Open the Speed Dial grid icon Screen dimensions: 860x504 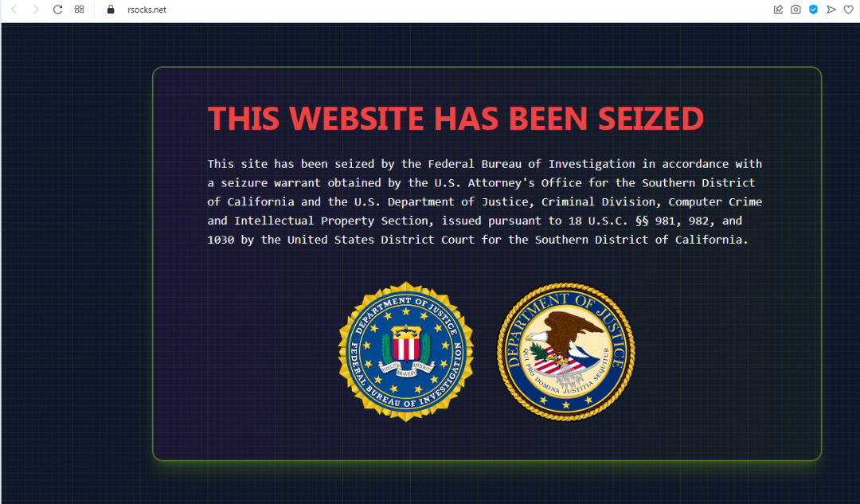[80, 10]
